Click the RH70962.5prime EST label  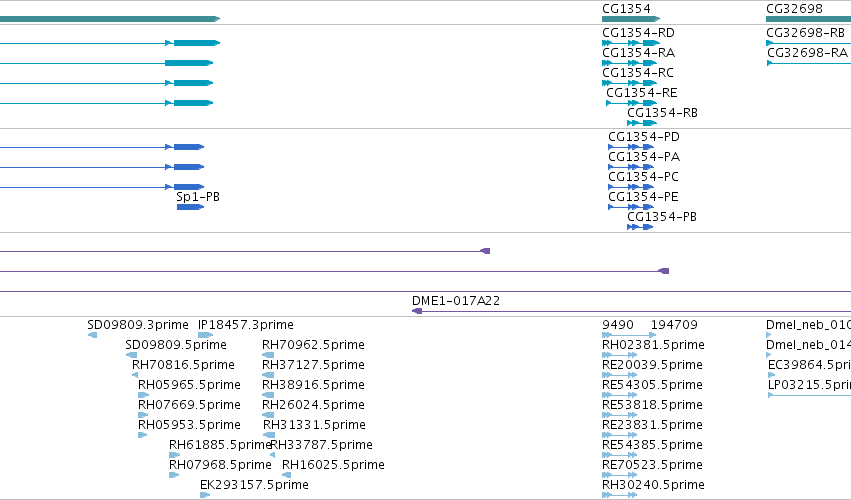(x=313, y=345)
